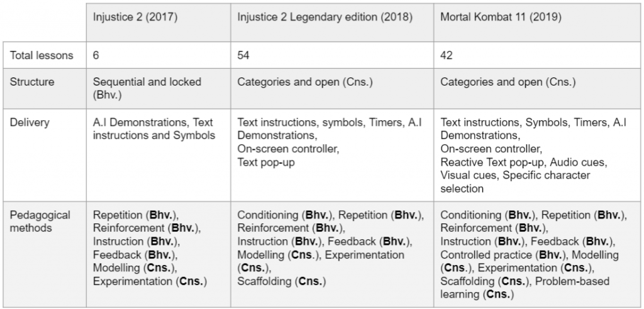Image resolution: width=644 pixels, height=309 pixels.
Task: Click the Structure row label
Action: [32, 82]
